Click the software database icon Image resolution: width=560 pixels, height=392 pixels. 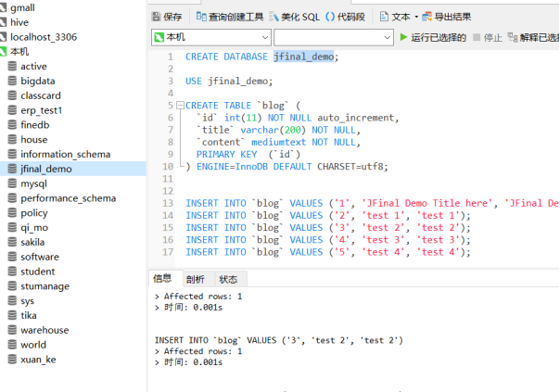click(12, 257)
